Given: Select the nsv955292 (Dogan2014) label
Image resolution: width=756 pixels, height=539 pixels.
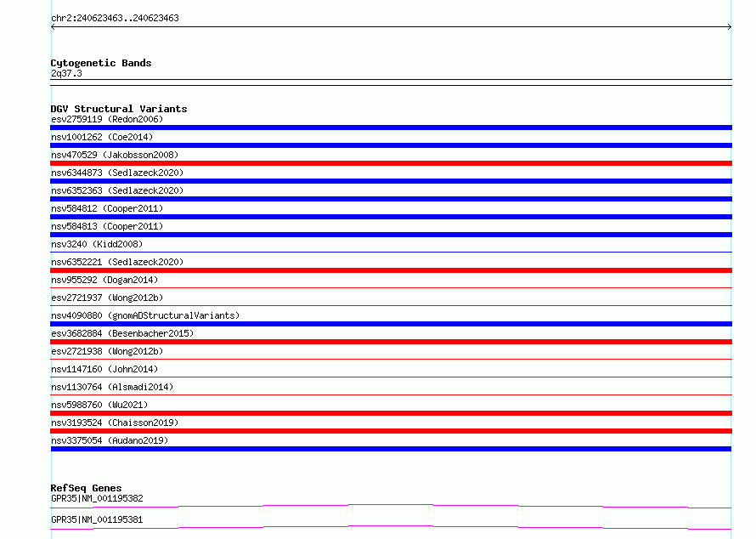Looking at the screenshot, I should (104, 280).
